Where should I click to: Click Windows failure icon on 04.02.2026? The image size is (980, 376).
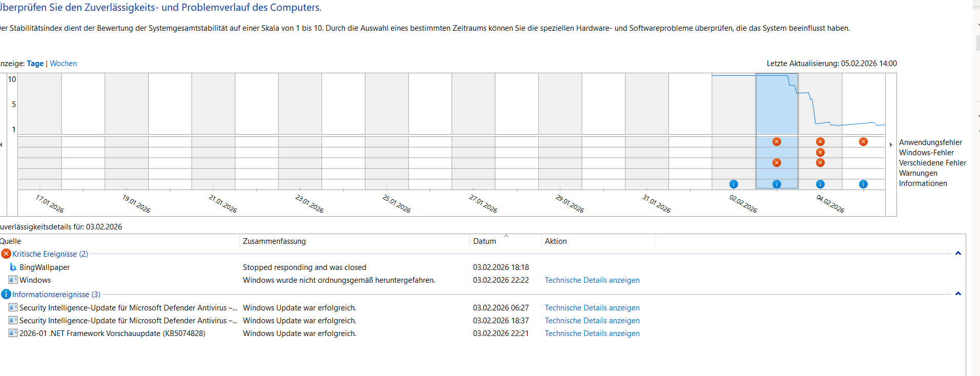pyautogui.click(x=820, y=152)
